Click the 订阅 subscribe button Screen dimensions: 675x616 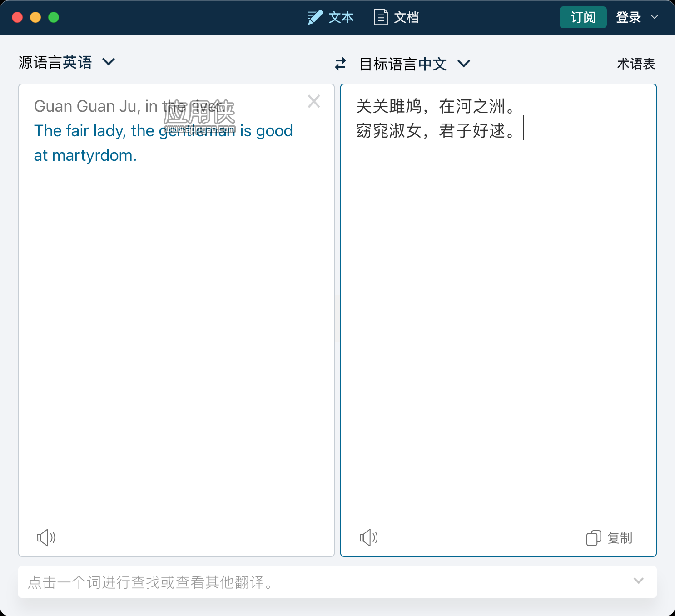point(583,17)
